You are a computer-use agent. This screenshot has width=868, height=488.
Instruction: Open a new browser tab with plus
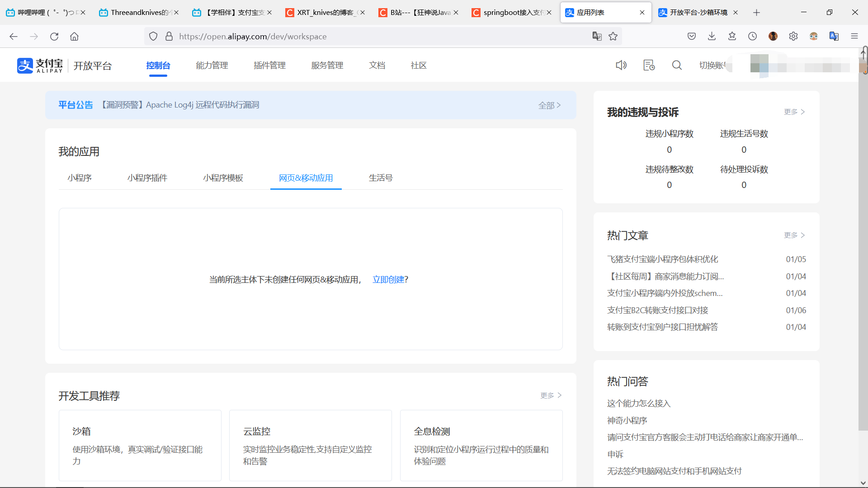click(756, 13)
